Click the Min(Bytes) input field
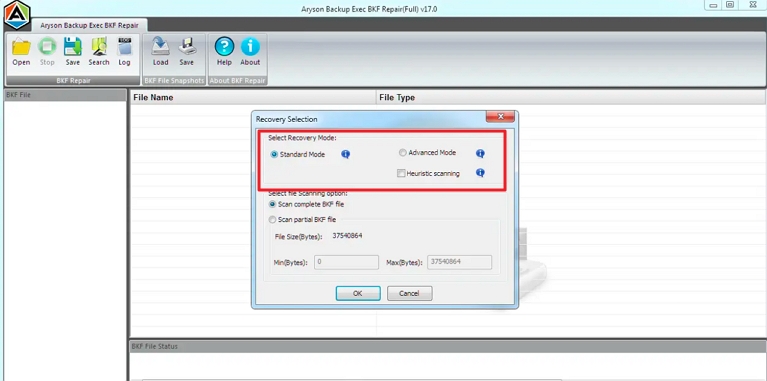The height and width of the screenshot is (381, 767). [x=346, y=262]
